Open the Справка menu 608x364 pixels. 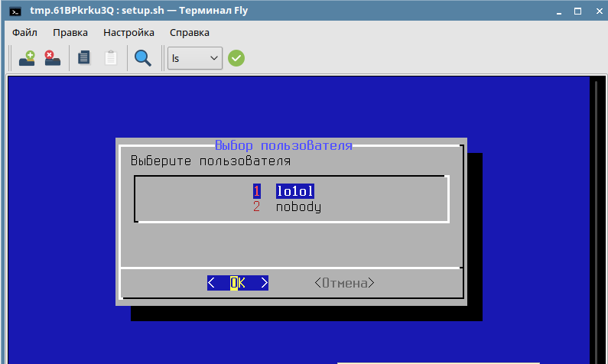coord(190,33)
